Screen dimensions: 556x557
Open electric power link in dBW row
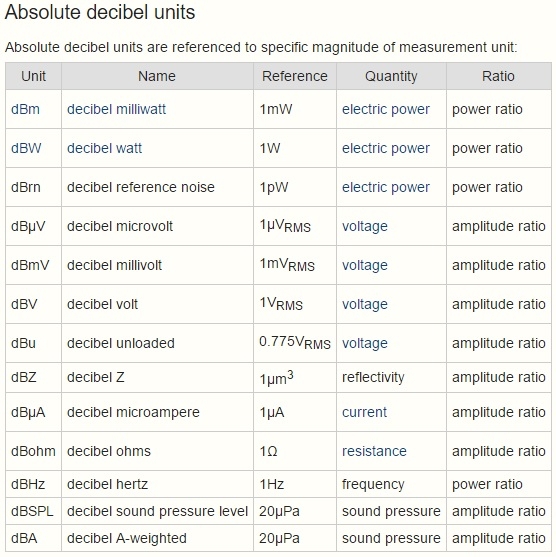[386, 148]
